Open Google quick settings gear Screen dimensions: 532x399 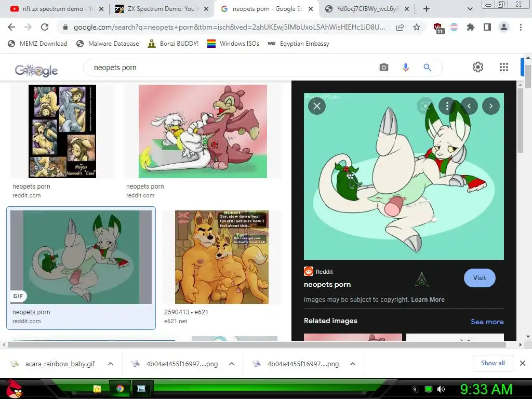478,67
